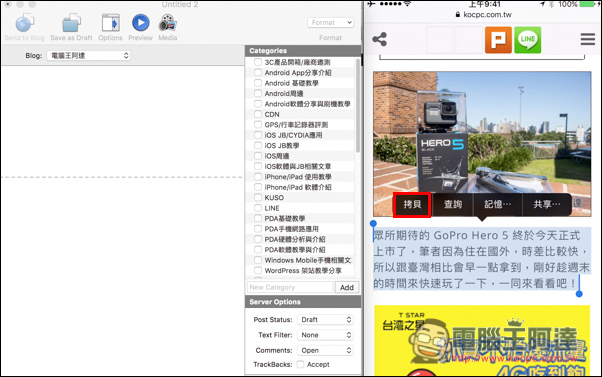Click the Send to Blog toolbar icon

click(25, 23)
